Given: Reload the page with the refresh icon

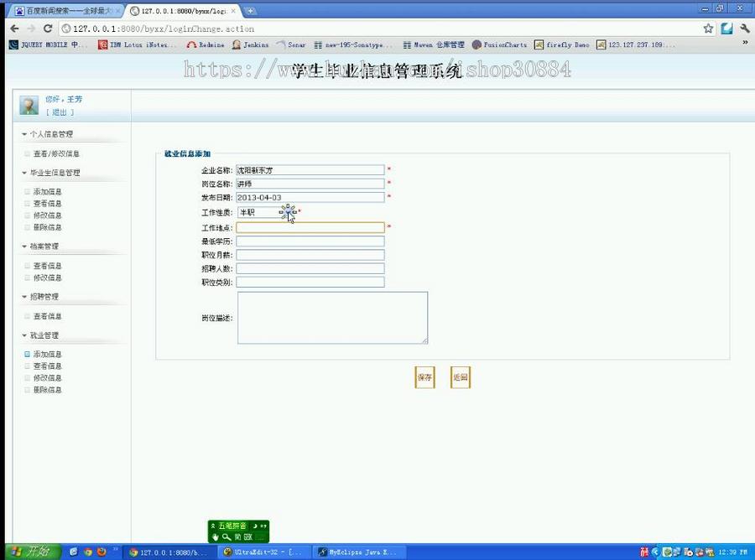Looking at the screenshot, I should click(47, 29).
